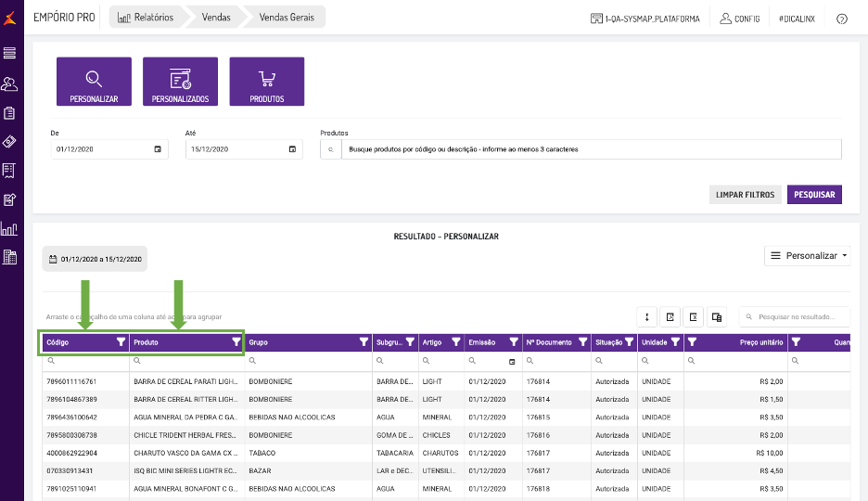Open calendar picker for the De date
This screenshot has width=868, height=501.
(158, 149)
